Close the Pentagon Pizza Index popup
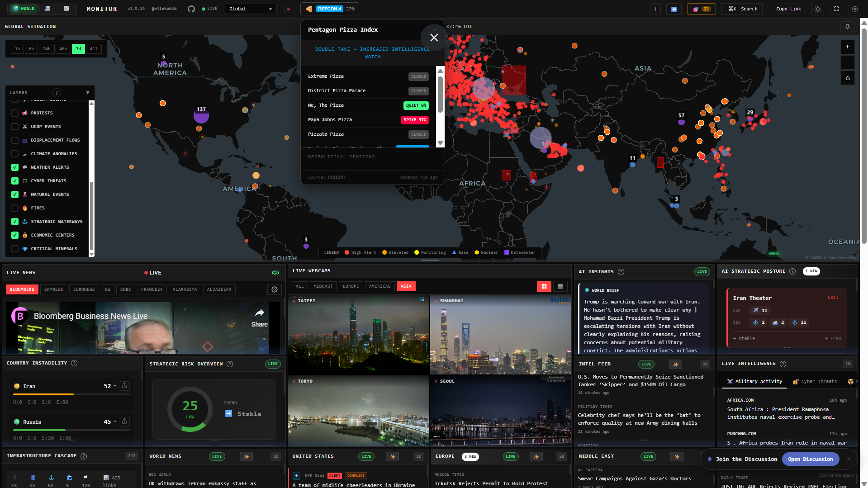 434,38
